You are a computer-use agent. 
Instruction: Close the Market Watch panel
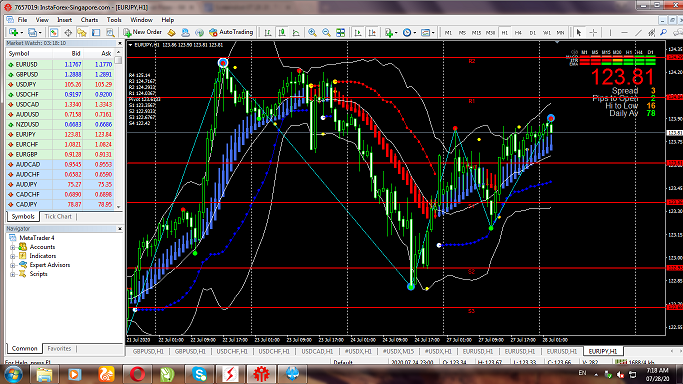click(120, 44)
